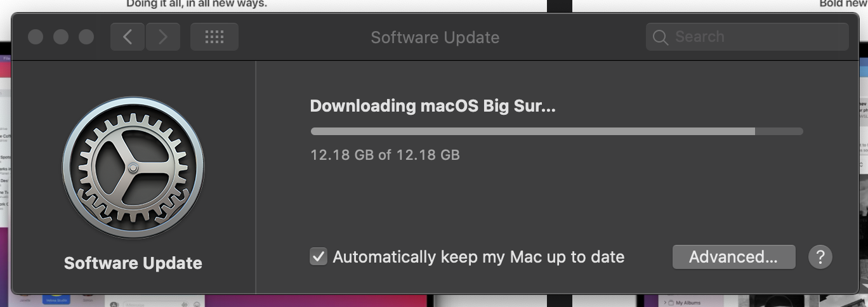This screenshot has height=307, width=868.
Task: Minimize the window using the middle traffic light
Action: click(x=61, y=37)
